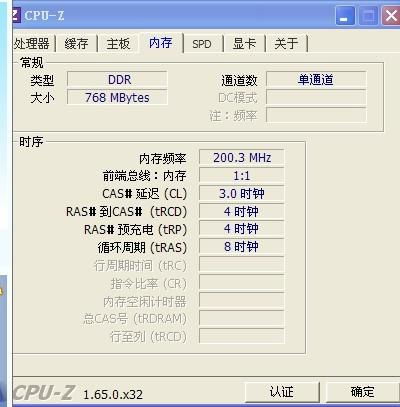This screenshot has height=407, width=400.
Task: Click the 768 MBytes size field
Action: pyautogui.click(x=117, y=97)
